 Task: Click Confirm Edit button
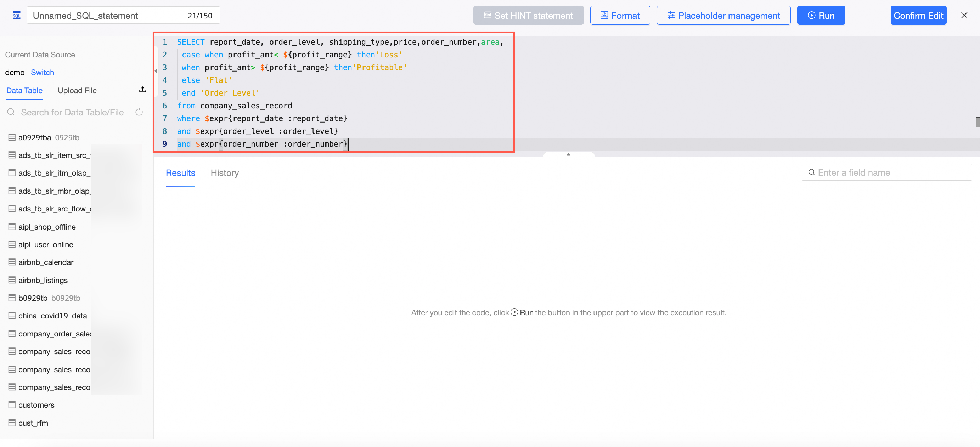[918, 16]
